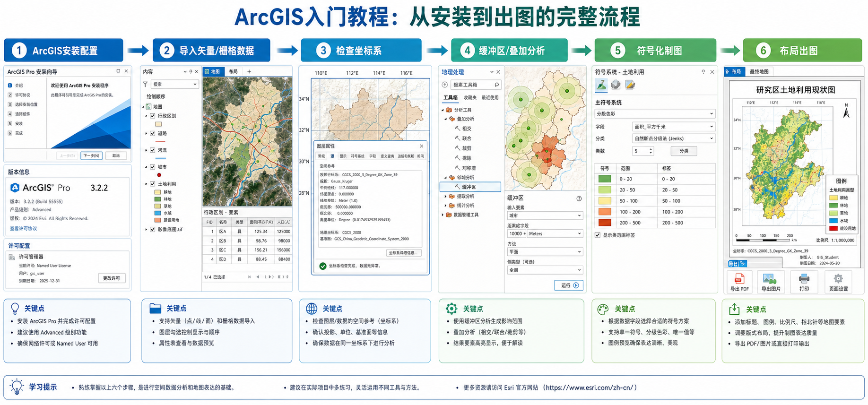
Task: Click the 相交 intersect tool icon
Action: [457, 129]
